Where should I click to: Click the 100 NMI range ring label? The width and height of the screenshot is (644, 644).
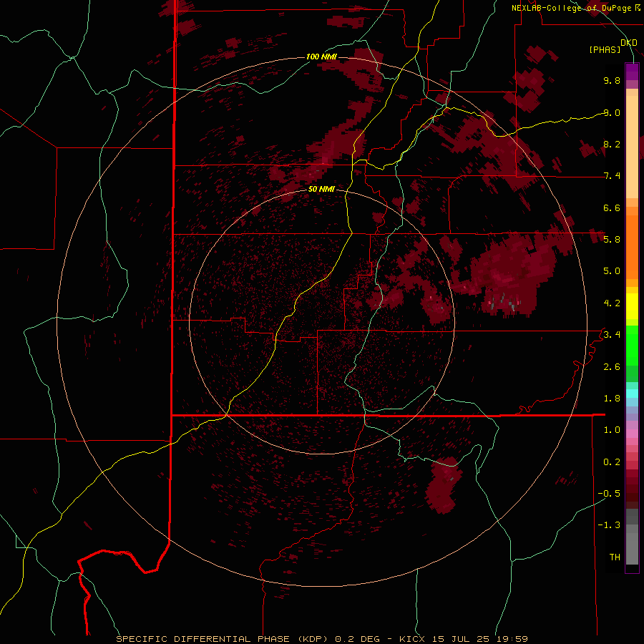(321, 57)
